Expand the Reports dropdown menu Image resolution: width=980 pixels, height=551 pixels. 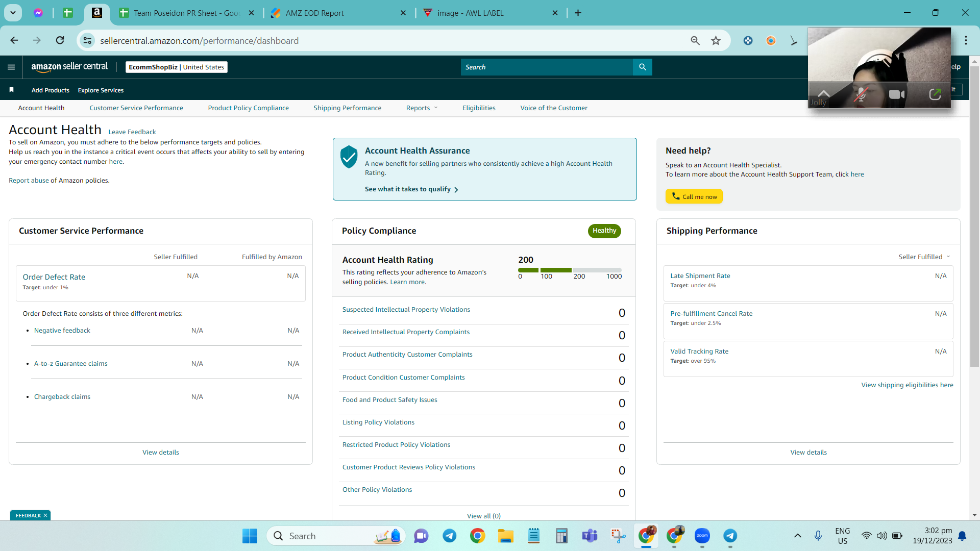click(x=422, y=108)
